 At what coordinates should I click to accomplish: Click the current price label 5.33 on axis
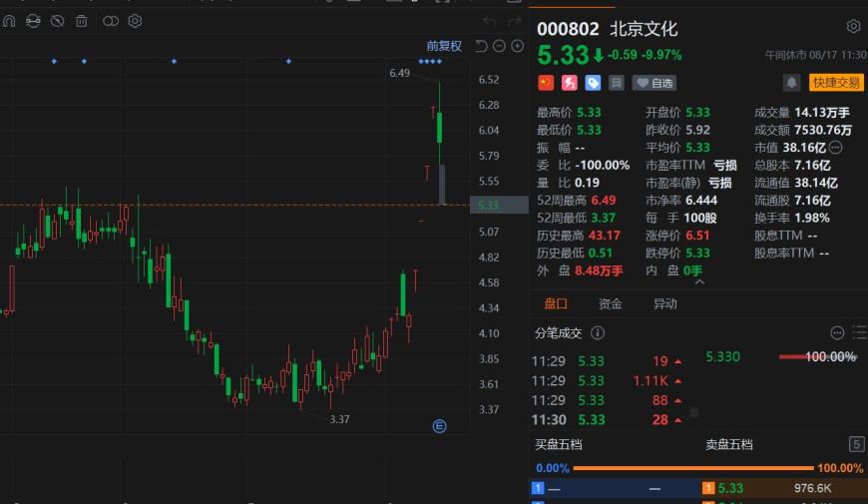(499, 205)
